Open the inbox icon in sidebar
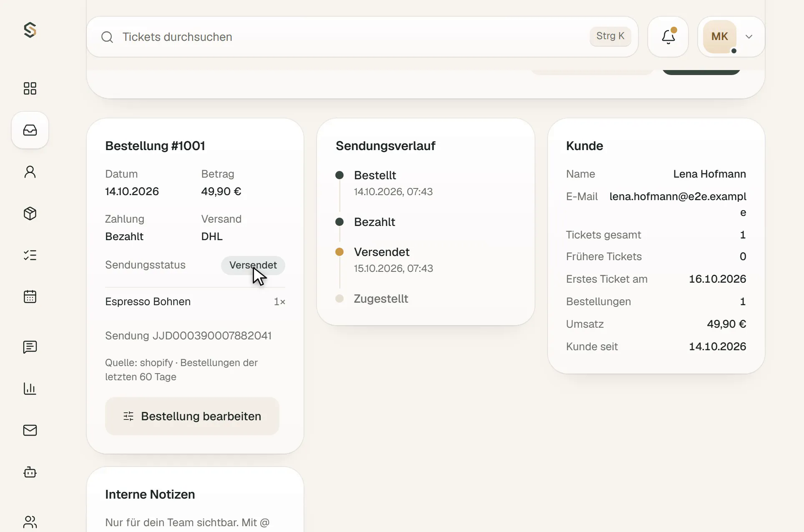 [30, 130]
